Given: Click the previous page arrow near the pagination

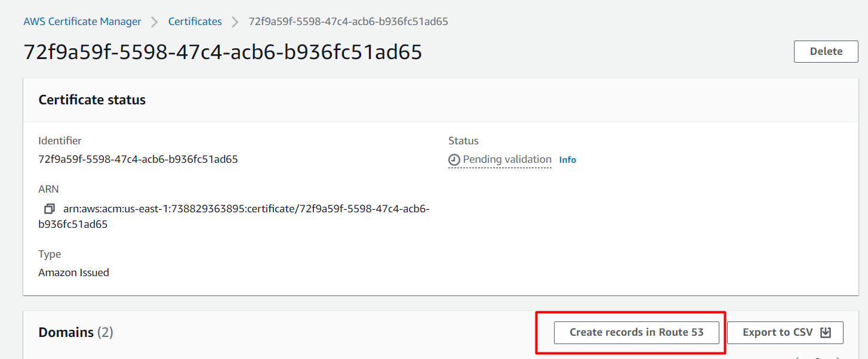Looking at the screenshot, I should tap(798, 358).
